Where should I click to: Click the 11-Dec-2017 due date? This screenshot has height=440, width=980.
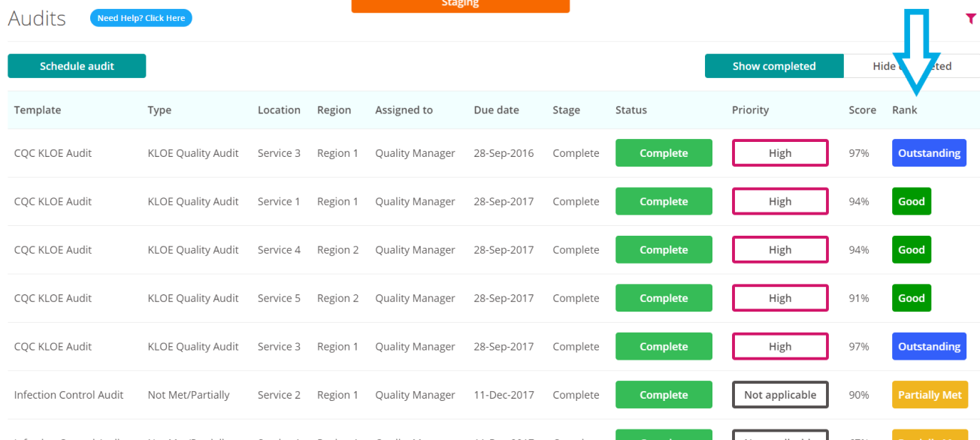[x=504, y=395]
